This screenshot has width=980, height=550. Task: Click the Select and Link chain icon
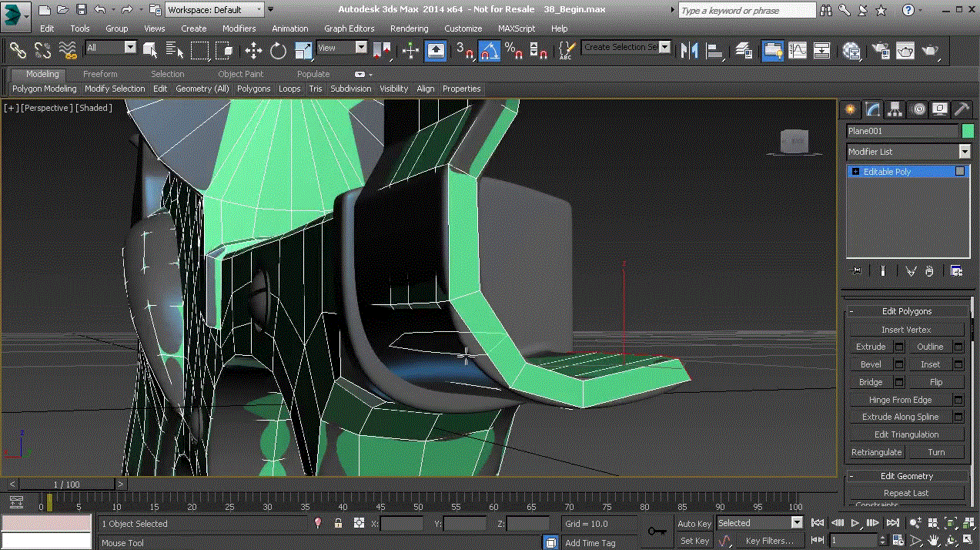pyautogui.click(x=18, y=51)
